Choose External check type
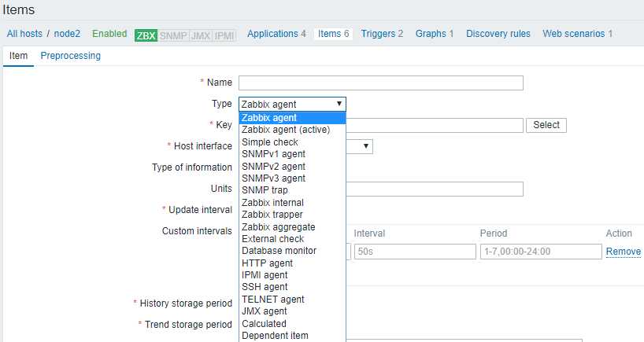 pos(292,239)
